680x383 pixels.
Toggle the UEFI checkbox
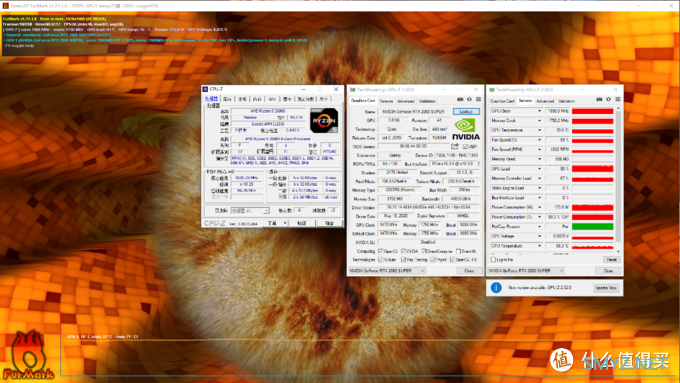(465, 147)
